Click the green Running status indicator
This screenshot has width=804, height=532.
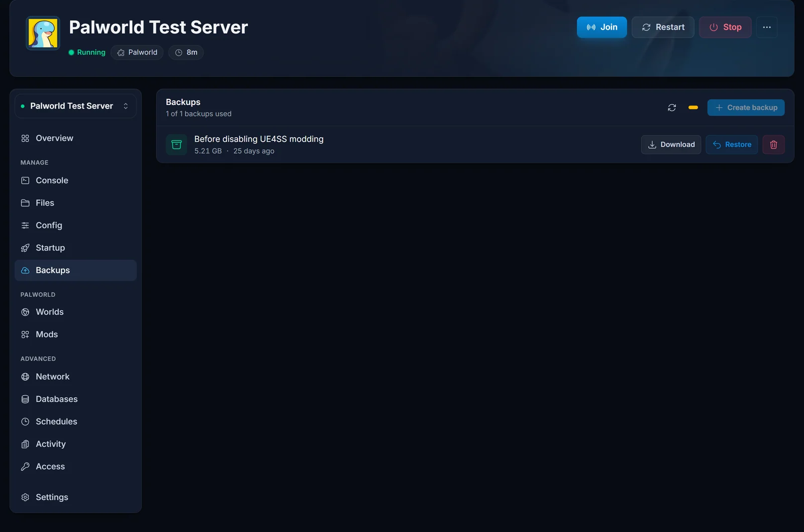coord(87,52)
